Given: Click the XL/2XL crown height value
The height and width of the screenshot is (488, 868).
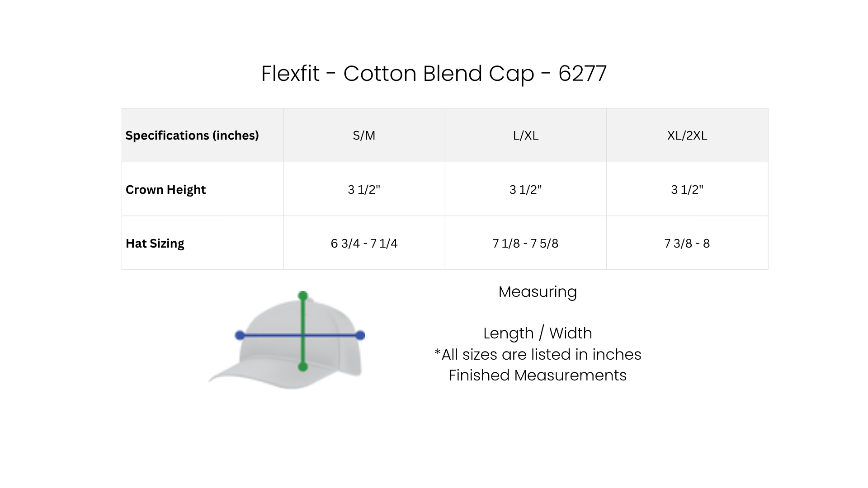Looking at the screenshot, I should 687,189.
